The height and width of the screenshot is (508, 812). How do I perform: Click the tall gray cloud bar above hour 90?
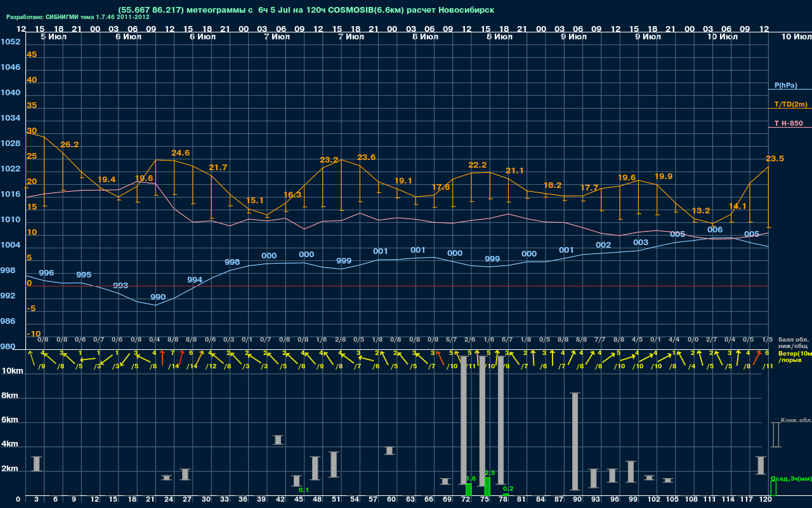(x=575, y=441)
